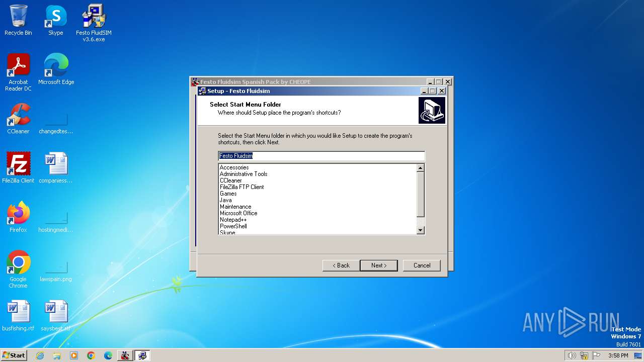Open Microsoft Edge desktop shortcut
Viewport: 644px width, 362px height.
[56, 69]
